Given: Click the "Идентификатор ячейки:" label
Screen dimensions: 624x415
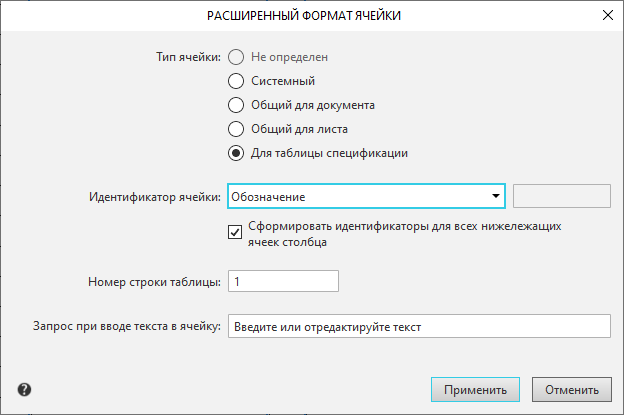Looking at the screenshot, I should pyautogui.click(x=155, y=197).
